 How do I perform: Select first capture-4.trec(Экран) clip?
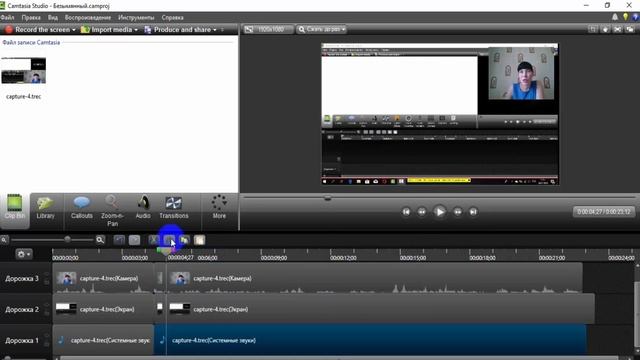103,309
